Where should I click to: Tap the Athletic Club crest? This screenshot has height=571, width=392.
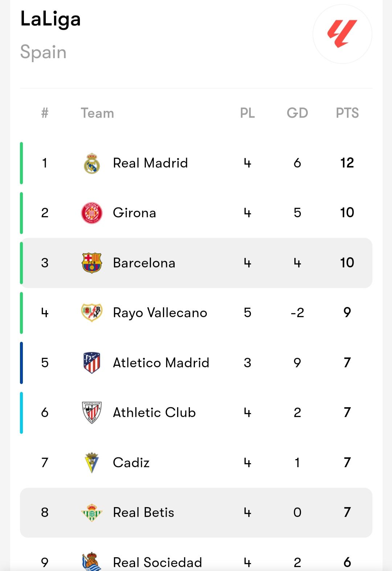pyautogui.click(x=92, y=413)
